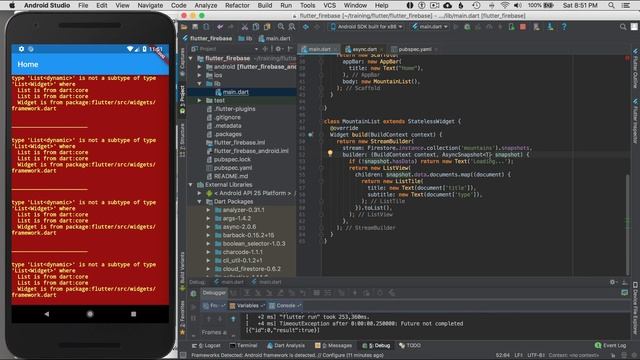Screen dimensions: 640x360
Task: Toggle the Device File Explorer panel
Action: point(635,308)
